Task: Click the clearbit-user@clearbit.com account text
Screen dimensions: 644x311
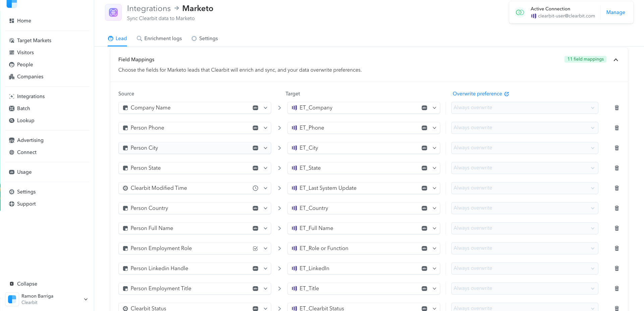Action: pyautogui.click(x=567, y=16)
